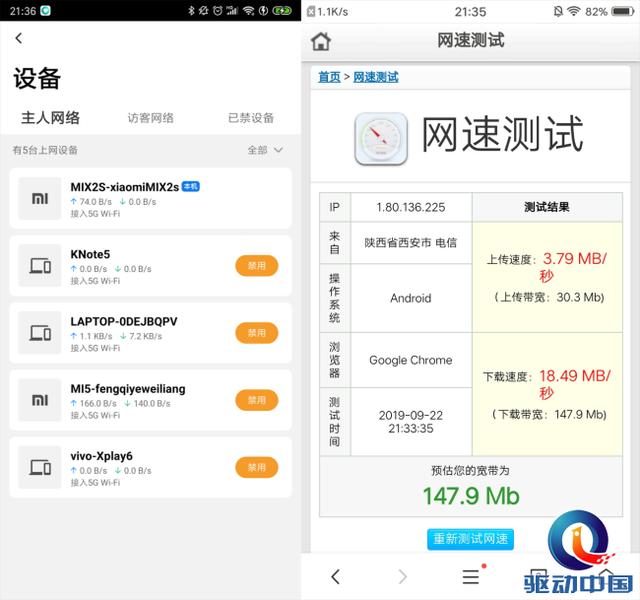
Task: Go back from the 设备 page
Action: point(19,38)
